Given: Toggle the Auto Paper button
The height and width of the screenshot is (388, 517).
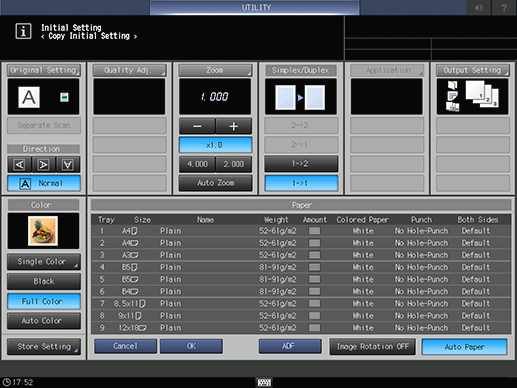Looking at the screenshot, I should tap(464, 347).
